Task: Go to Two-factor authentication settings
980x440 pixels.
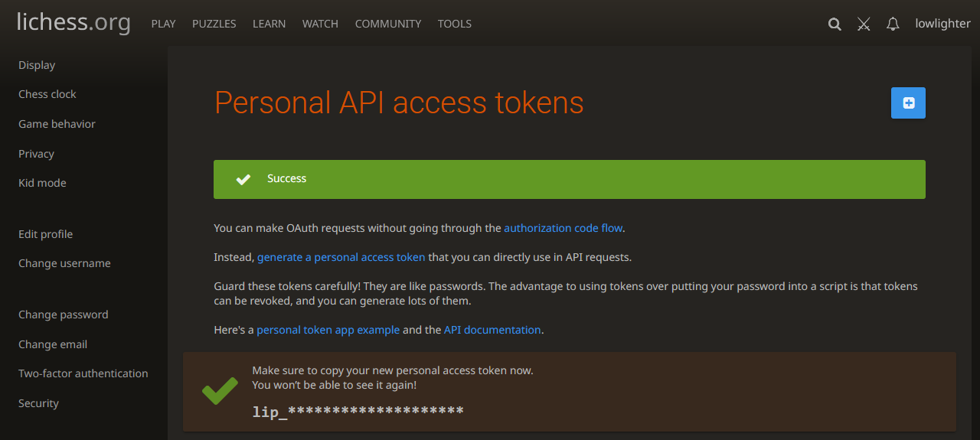Action: (83, 373)
